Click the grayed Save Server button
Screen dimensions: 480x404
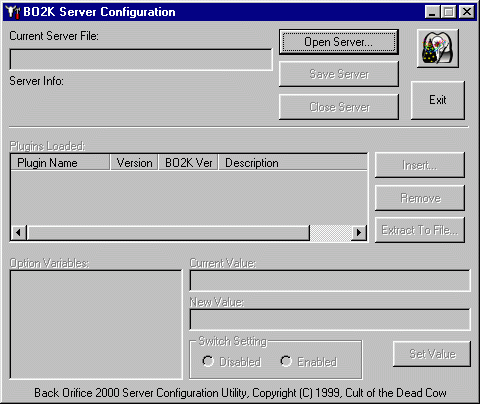pyautogui.click(x=339, y=74)
